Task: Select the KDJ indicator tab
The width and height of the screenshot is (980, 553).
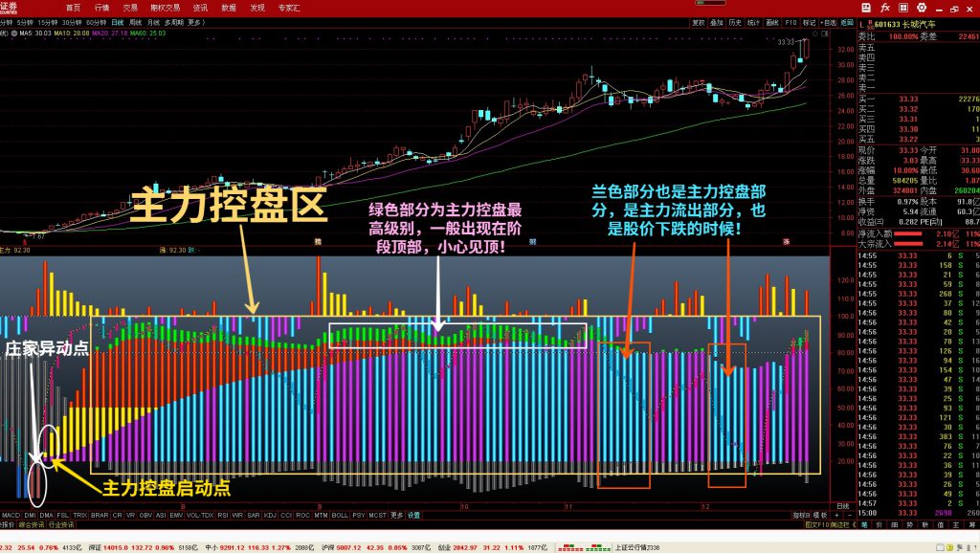Action: coord(270,515)
